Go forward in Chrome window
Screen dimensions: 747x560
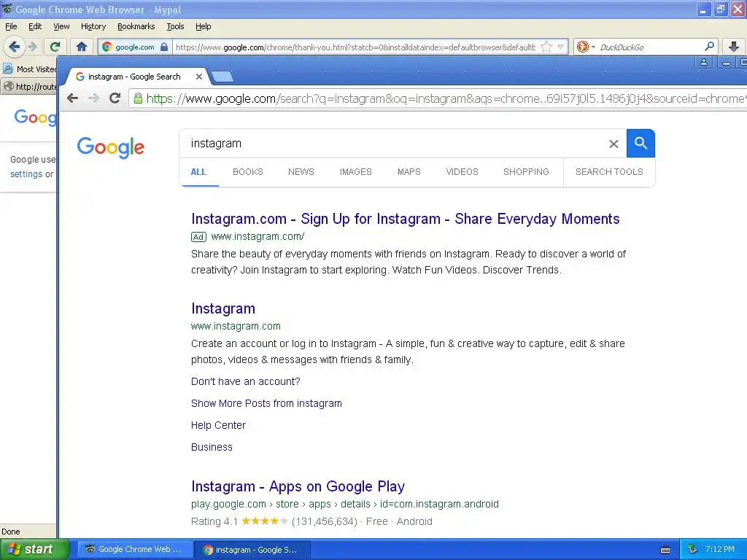(93, 98)
